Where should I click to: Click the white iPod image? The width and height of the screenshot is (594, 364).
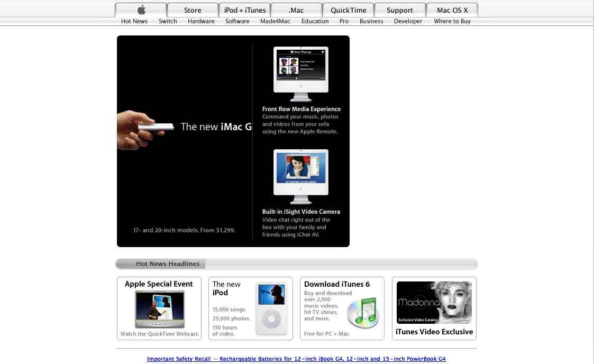(x=271, y=308)
